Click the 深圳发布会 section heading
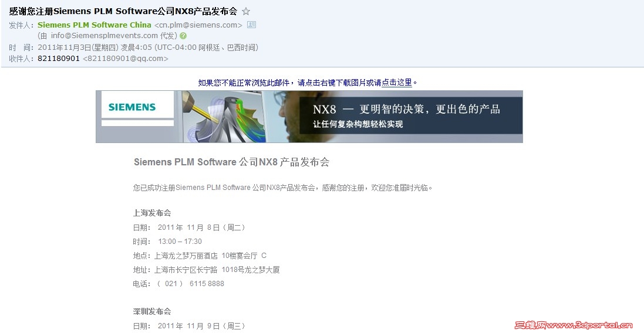Screen dimensions: 644x333 152,311
